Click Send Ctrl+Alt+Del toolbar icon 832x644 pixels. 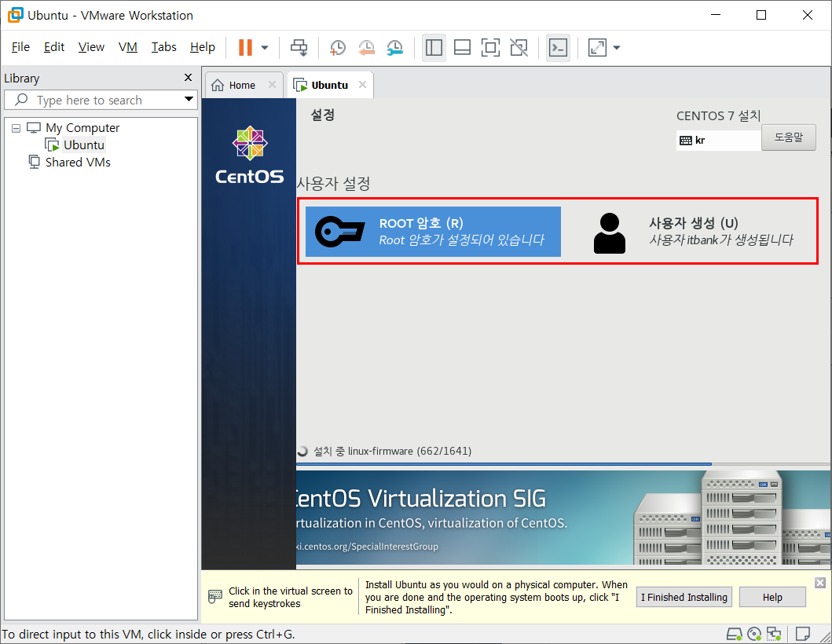pos(299,48)
